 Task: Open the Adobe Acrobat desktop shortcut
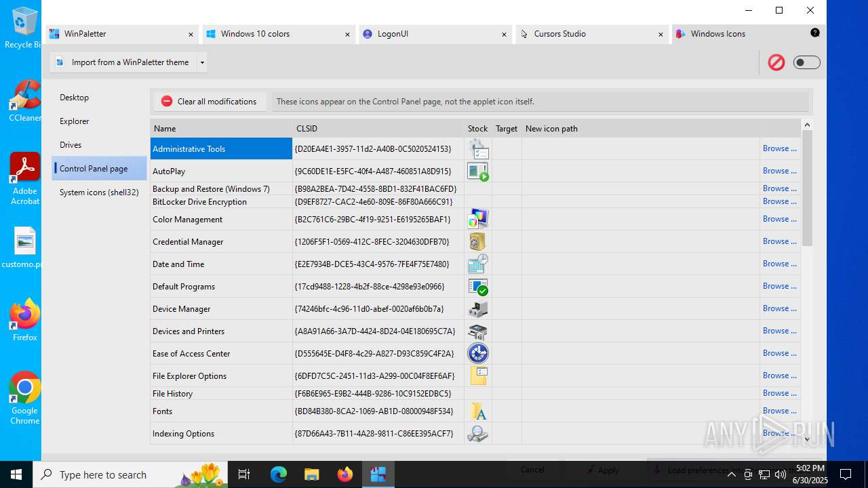(24, 179)
